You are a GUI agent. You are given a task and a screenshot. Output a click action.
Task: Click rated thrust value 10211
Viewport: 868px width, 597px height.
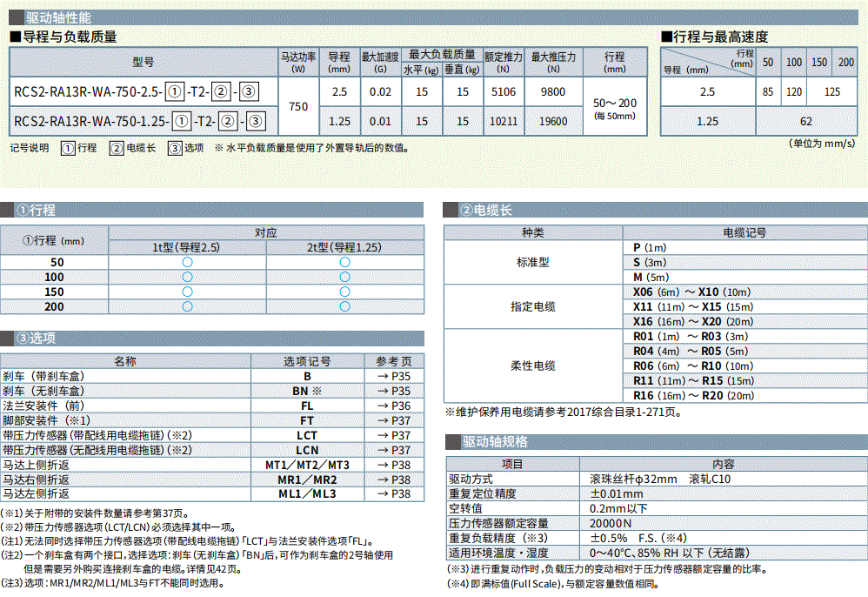[x=504, y=121]
